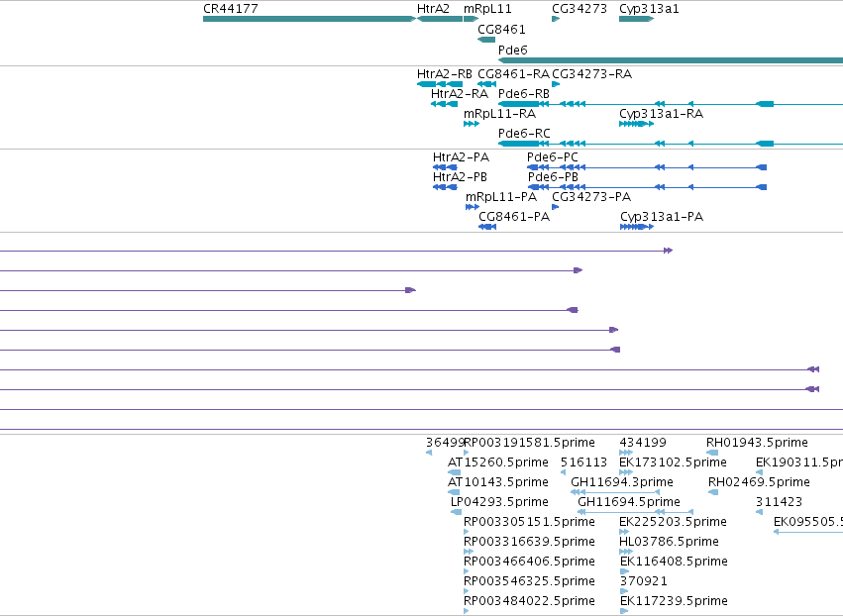843x616 pixels.
Task: Click the 311423 EST label
Action: [779, 502]
